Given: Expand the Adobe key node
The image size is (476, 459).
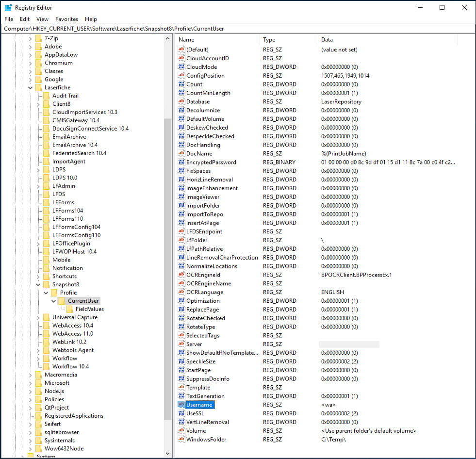Looking at the screenshot, I should point(31,47).
